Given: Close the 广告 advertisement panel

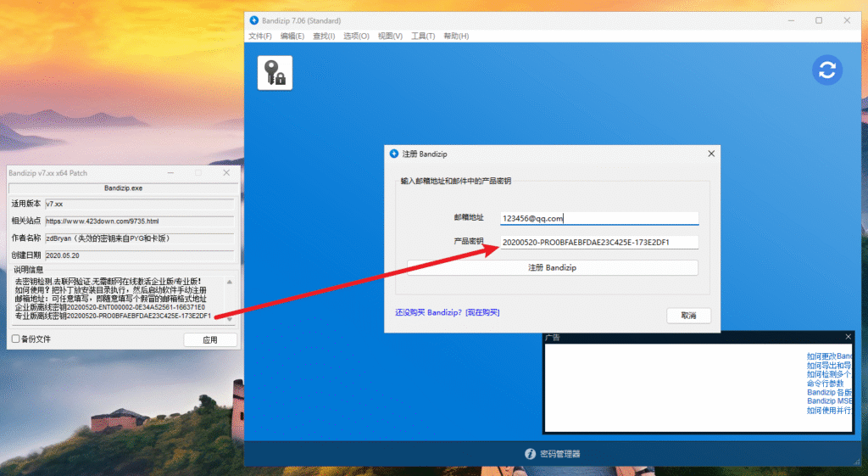Looking at the screenshot, I should click(848, 337).
